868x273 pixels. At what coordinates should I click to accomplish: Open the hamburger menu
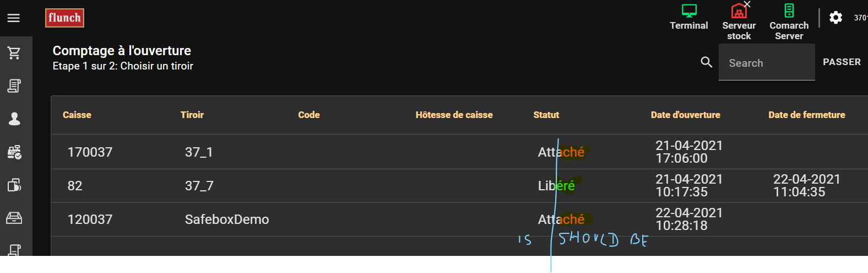click(14, 18)
